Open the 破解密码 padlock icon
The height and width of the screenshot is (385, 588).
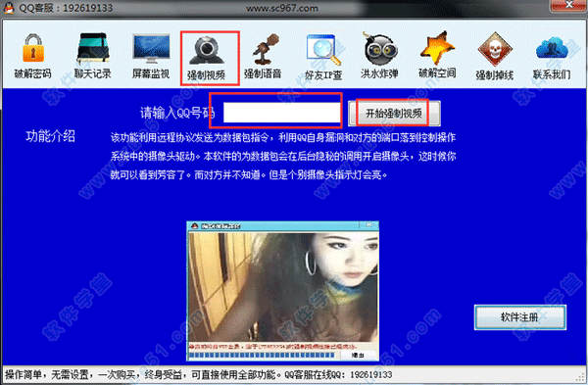(33, 49)
